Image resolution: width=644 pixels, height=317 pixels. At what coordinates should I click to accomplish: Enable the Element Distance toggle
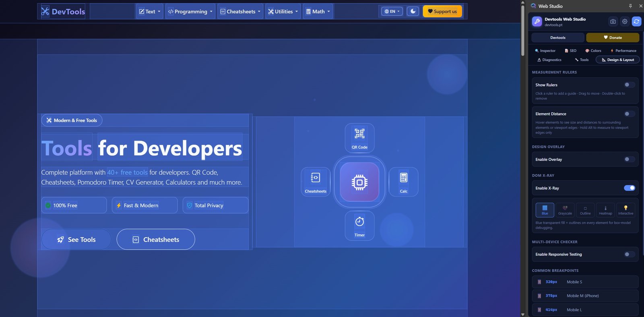630,114
